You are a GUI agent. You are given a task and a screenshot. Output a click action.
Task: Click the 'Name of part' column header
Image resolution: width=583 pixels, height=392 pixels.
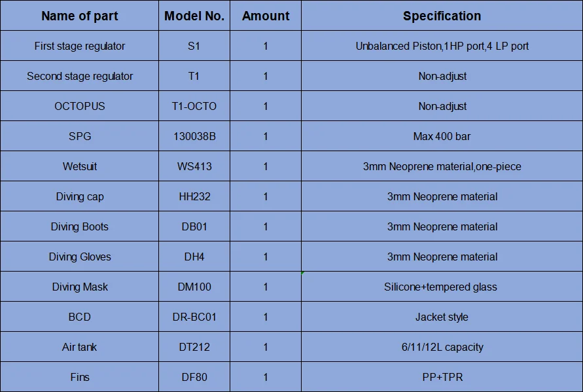pyautogui.click(x=80, y=16)
